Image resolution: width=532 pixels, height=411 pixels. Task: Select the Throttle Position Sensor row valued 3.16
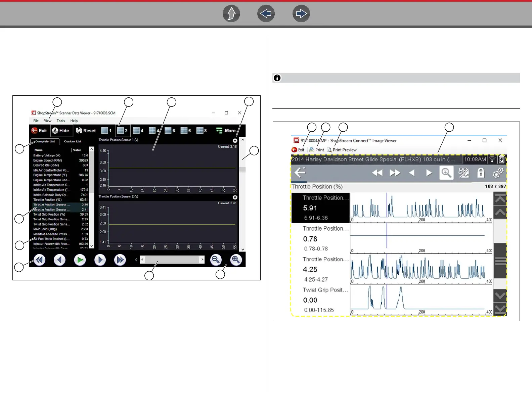60,204
